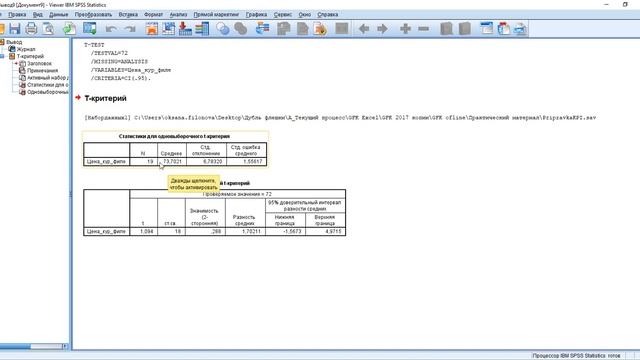The height and width of the screenshot is (360, 640).
Task: Select Заголовок in the outline tree
Action: pyautogui.click(x=39, y=64)
